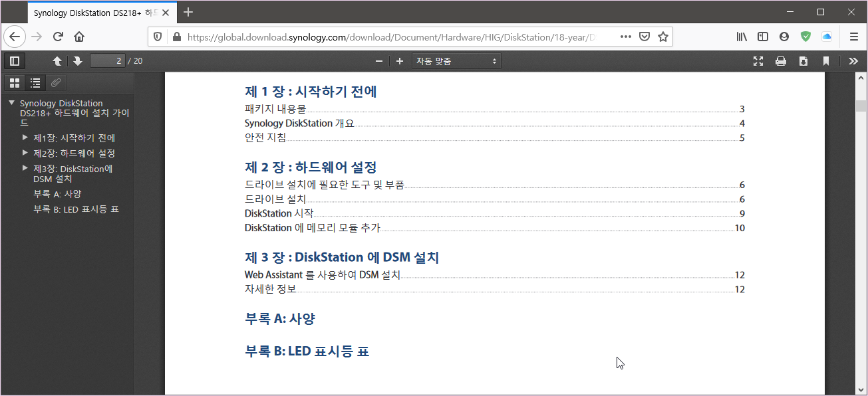The width and height of the screenshot is (868, 396).
Task: Zoom out with the minus button
Action: point(379,61)
